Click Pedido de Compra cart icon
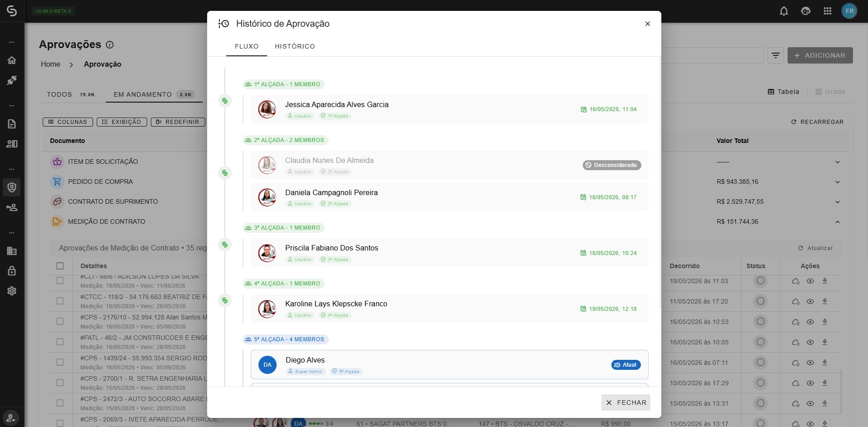868x427 pixels. click(57, 182)
